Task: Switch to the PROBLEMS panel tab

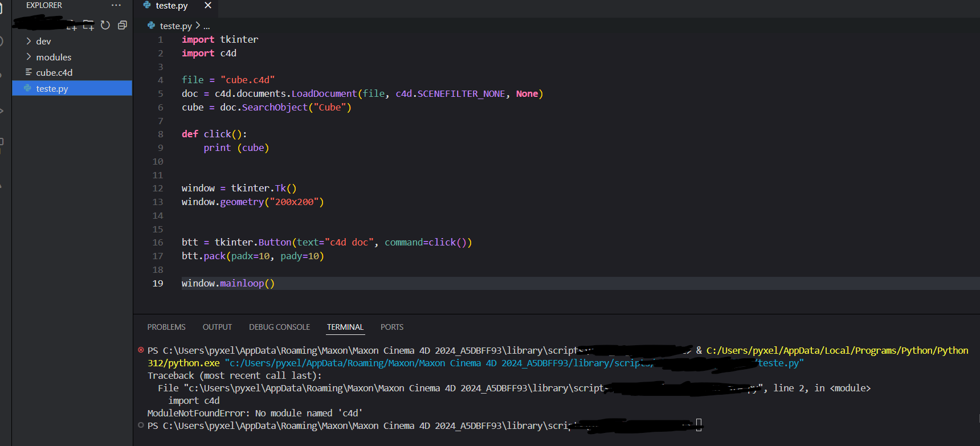Action: click(166, 327)
